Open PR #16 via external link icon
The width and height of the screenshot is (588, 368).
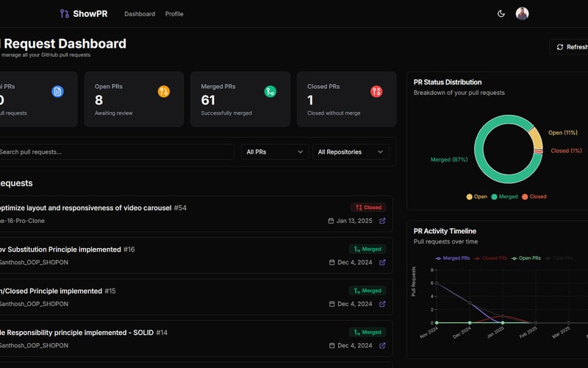coord(382,263)
